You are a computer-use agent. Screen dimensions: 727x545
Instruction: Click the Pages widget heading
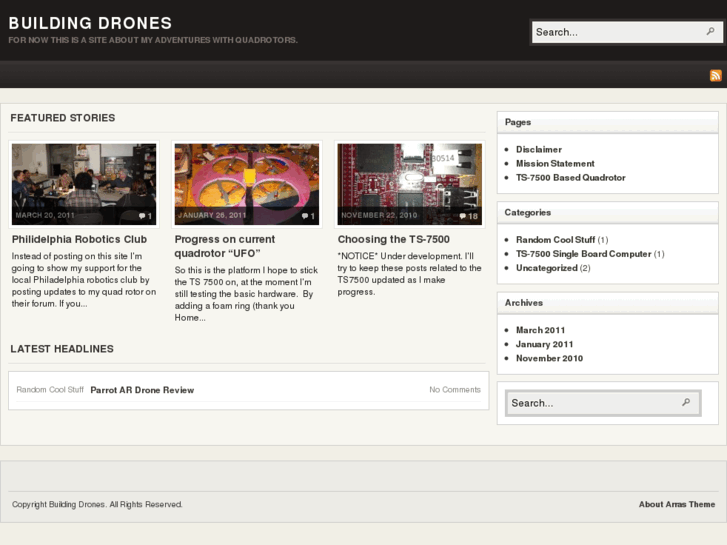(518, 122)
